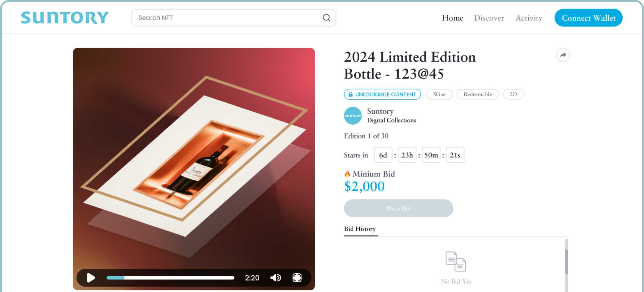Click the search magnifier icon
Image resolution: width=644 pixels, height=292 pixels.
(327, 18)
